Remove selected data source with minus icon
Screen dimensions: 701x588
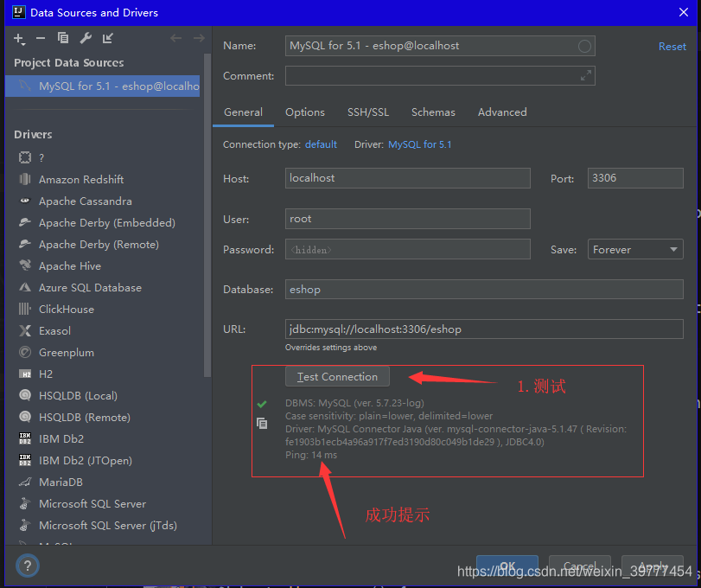click(x=41, y=38)
